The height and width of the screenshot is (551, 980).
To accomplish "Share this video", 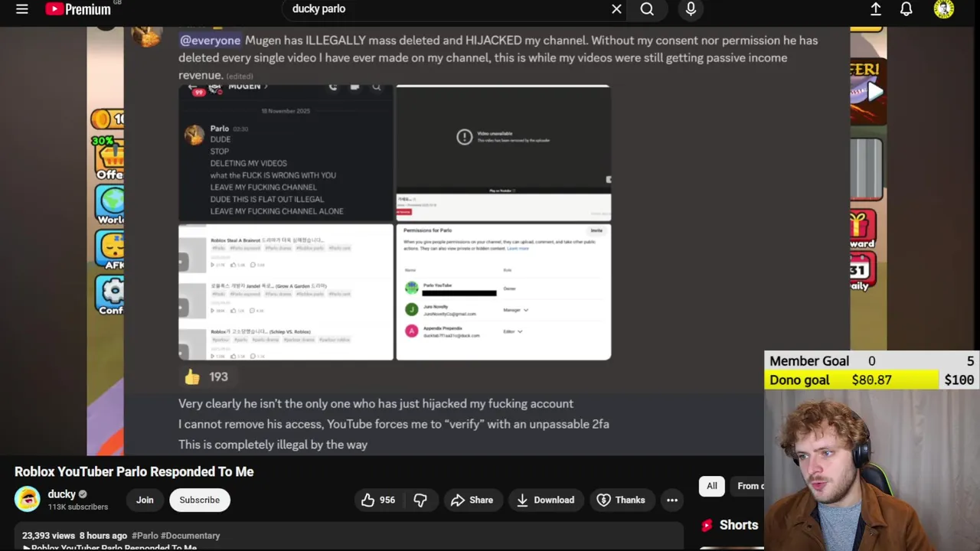I will click(472, 500).
